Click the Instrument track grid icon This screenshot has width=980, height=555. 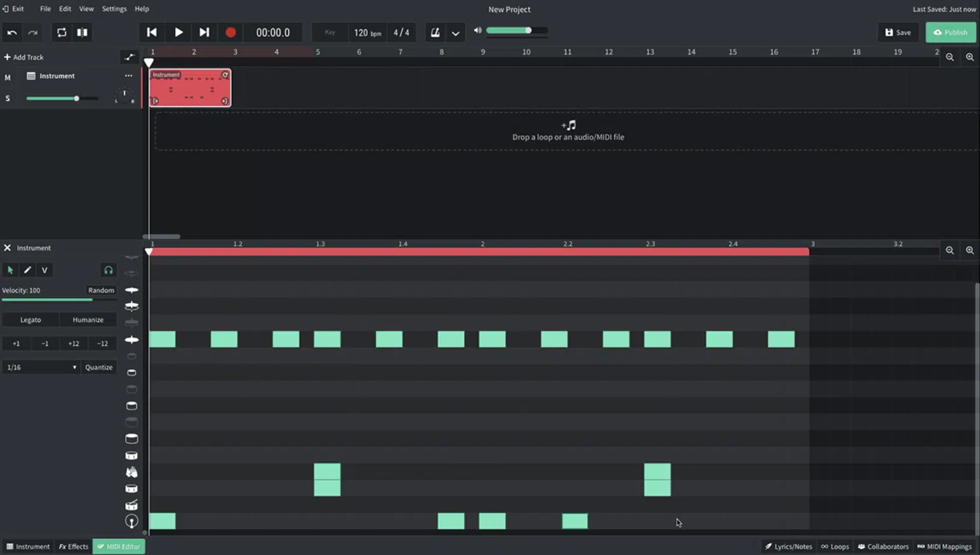31,76
